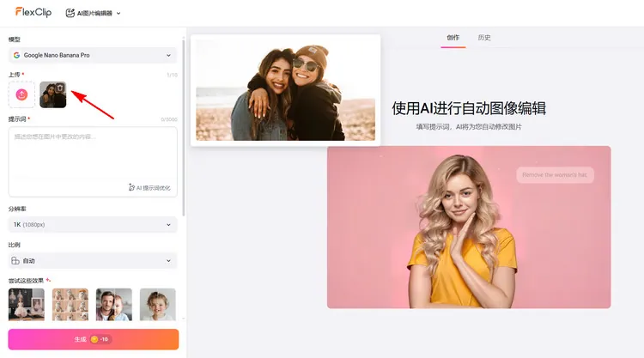Expand the 比例 aspect ratio 自动 dropdown

pyautogui.click(x=93, y=260)
